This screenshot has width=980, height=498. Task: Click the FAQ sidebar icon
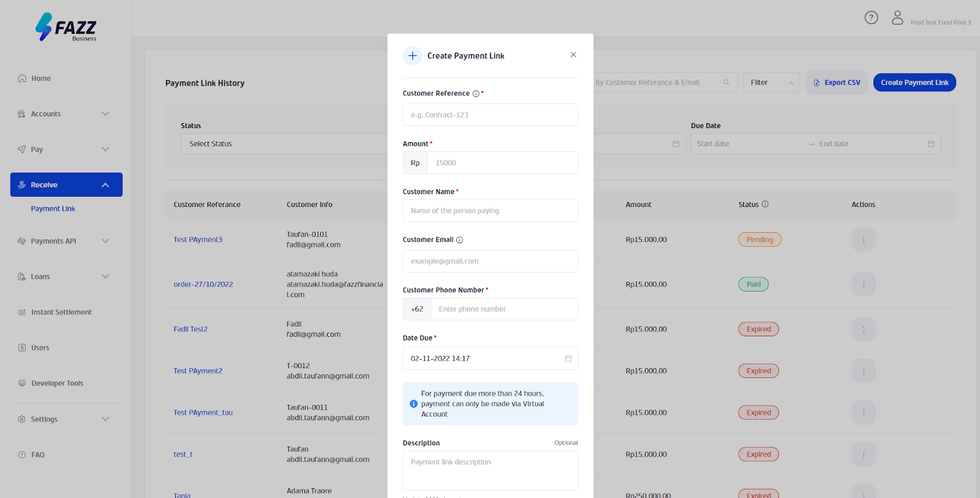click(x=22, y=455)
